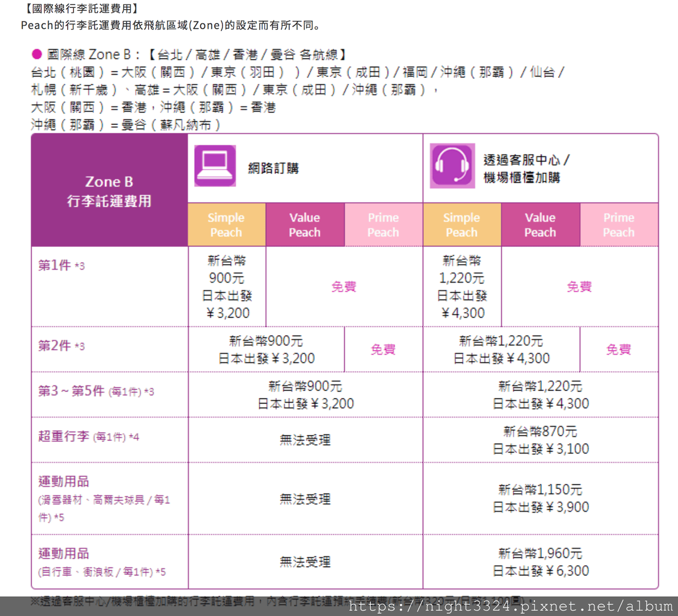Select Prime Peach header under 透過客服中心

(619, 225)
